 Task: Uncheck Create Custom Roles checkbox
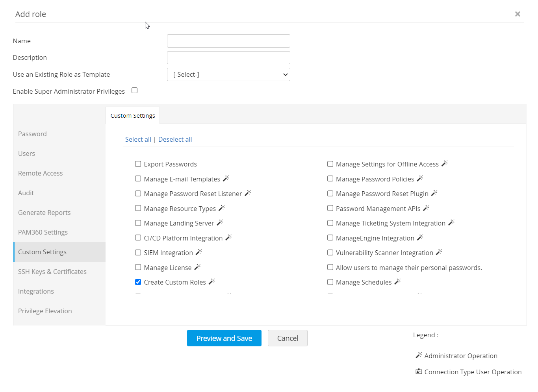[x=138, y=282]
